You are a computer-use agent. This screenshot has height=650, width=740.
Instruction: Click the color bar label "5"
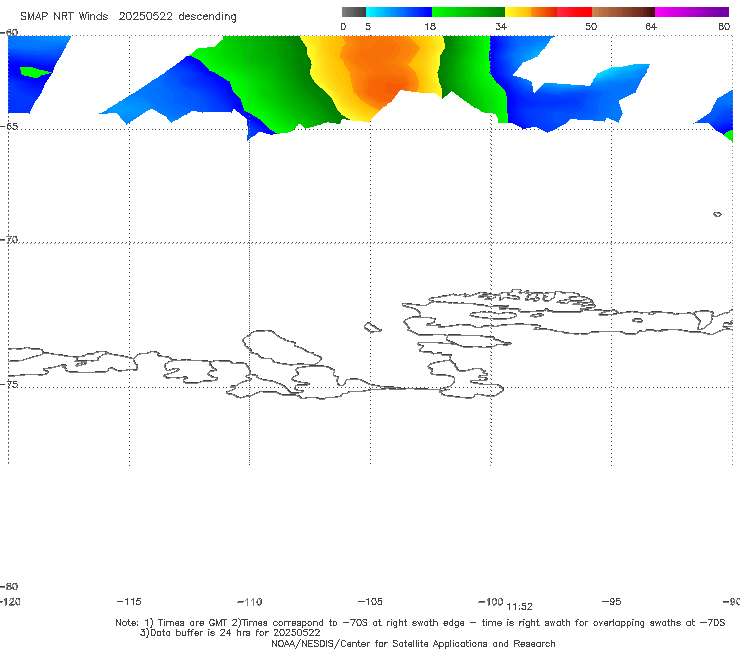[368, 27]
